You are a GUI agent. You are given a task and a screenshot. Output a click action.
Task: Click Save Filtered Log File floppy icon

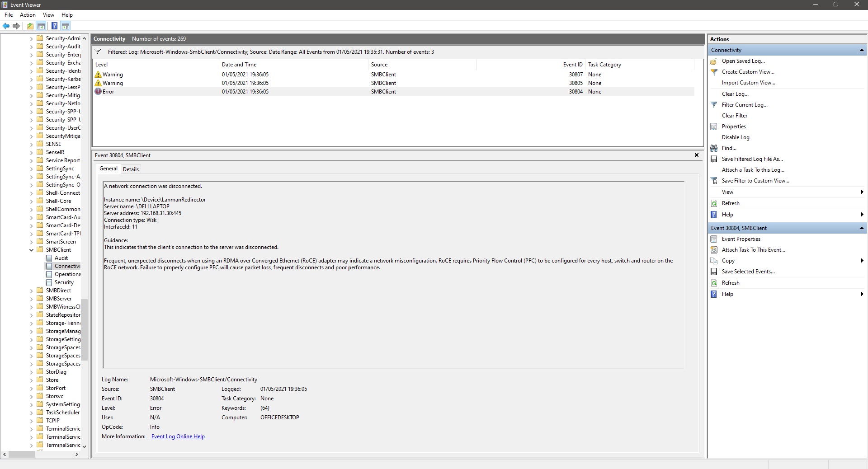pos(714,159)
